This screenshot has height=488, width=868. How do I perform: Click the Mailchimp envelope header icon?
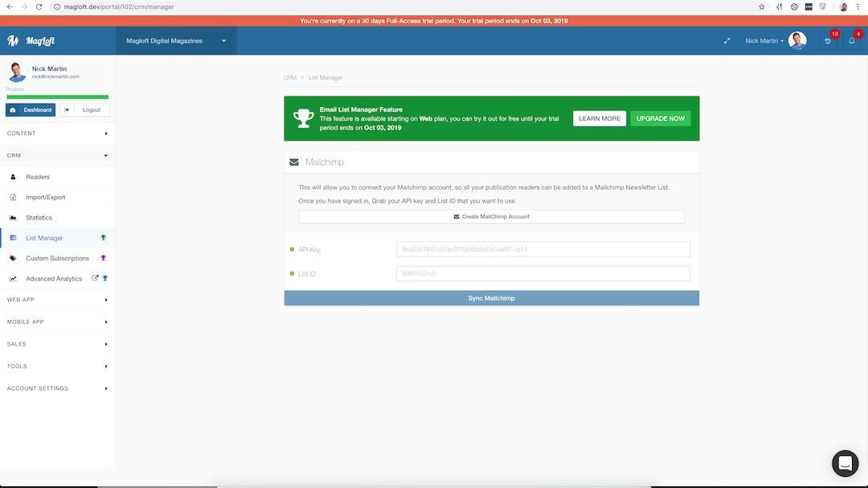294,162
